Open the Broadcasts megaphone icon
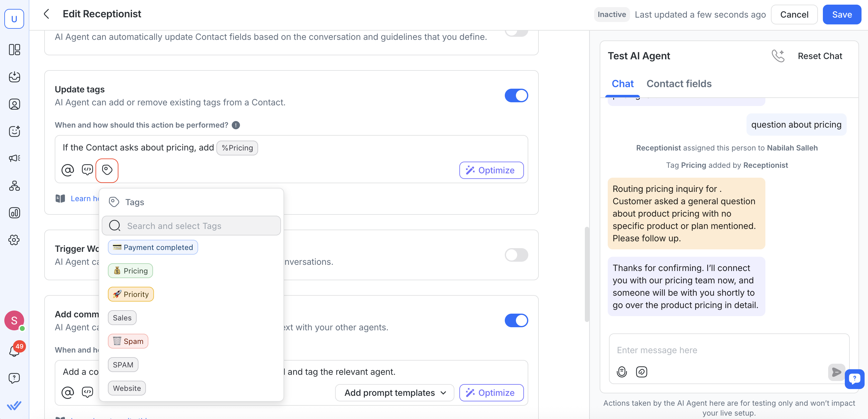The width and height of the screenshot is (868, 419). 14,158
